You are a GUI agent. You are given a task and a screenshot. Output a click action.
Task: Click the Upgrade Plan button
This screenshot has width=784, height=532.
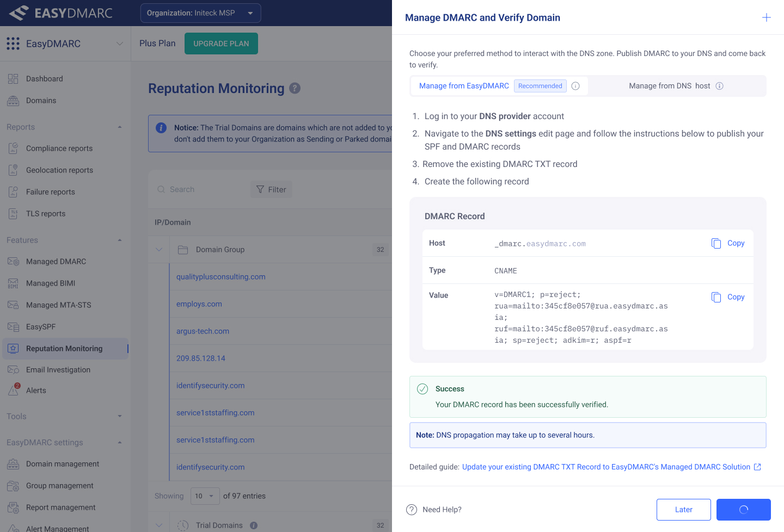(x=221, y=44)
